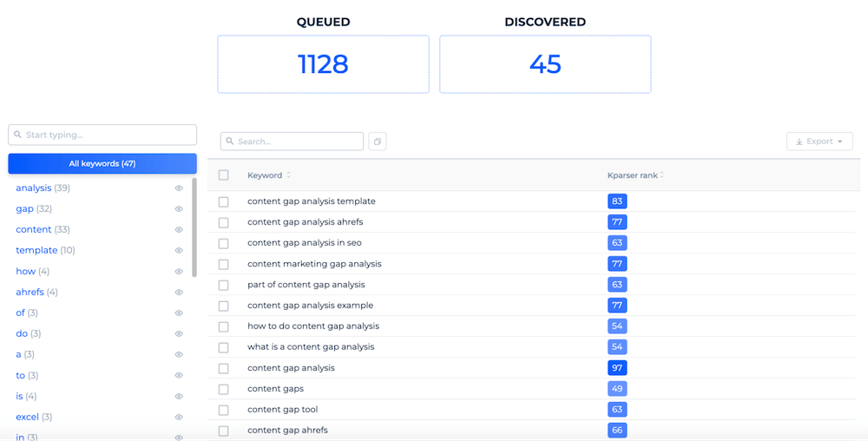Image resolution: width=868 pixels, height=441 pixels.
Task: Check 'part of content gap analysis' checkbox
Action: point(224,285)
